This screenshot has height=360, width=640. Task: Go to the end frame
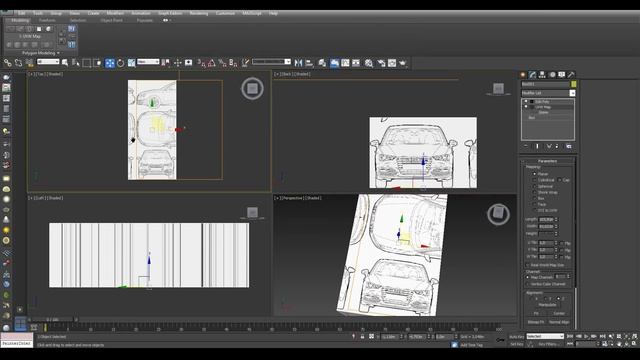pyautogui.click(x=602, y=336)
